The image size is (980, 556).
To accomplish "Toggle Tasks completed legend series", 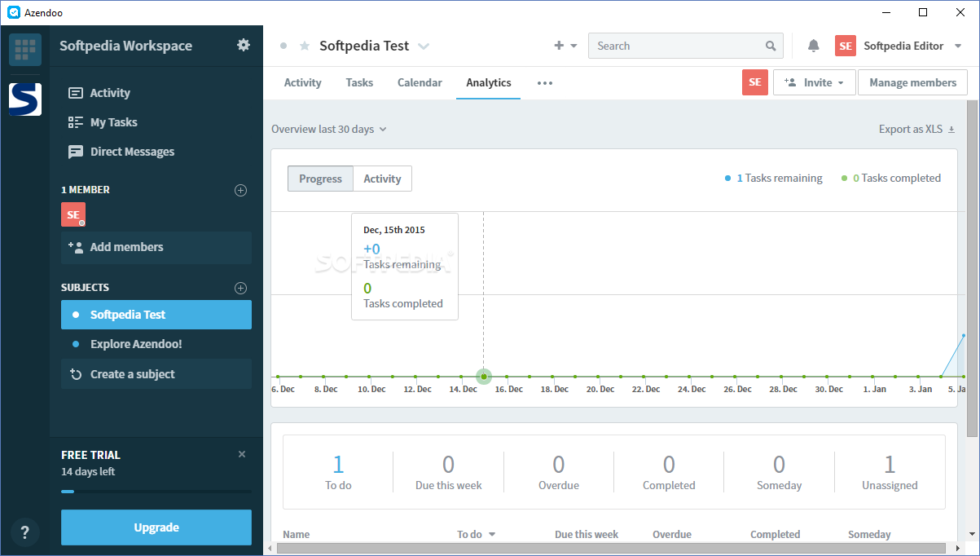I will [891, 178].
